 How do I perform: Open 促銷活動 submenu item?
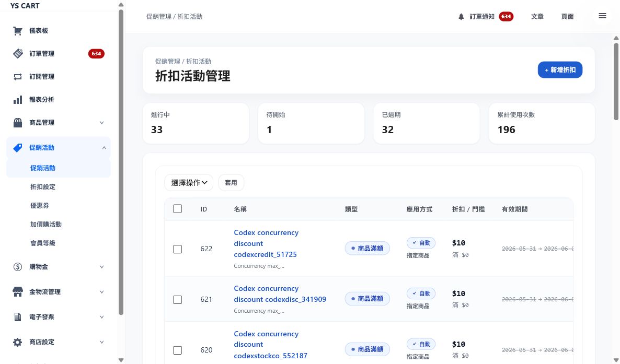[x=59, y=168]
